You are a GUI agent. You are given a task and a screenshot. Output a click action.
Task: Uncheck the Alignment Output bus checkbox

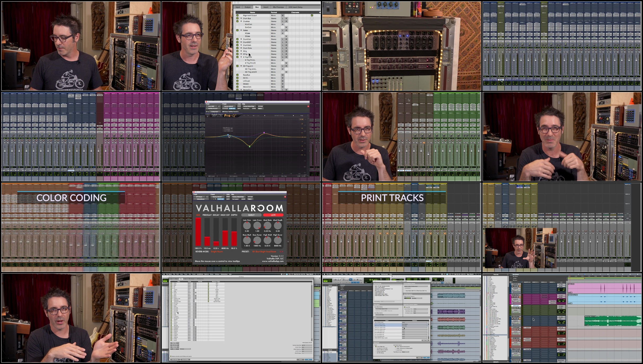[237, 15]
